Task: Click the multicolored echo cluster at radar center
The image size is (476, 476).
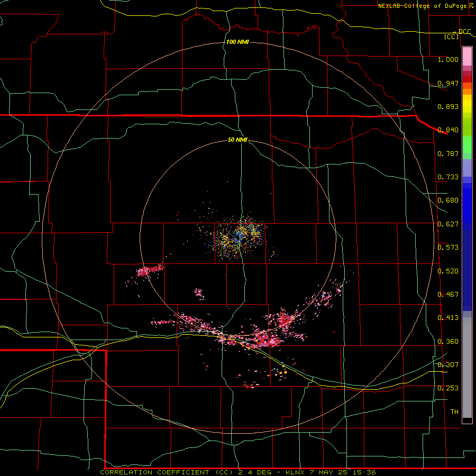Action: (x=239, y=236)
